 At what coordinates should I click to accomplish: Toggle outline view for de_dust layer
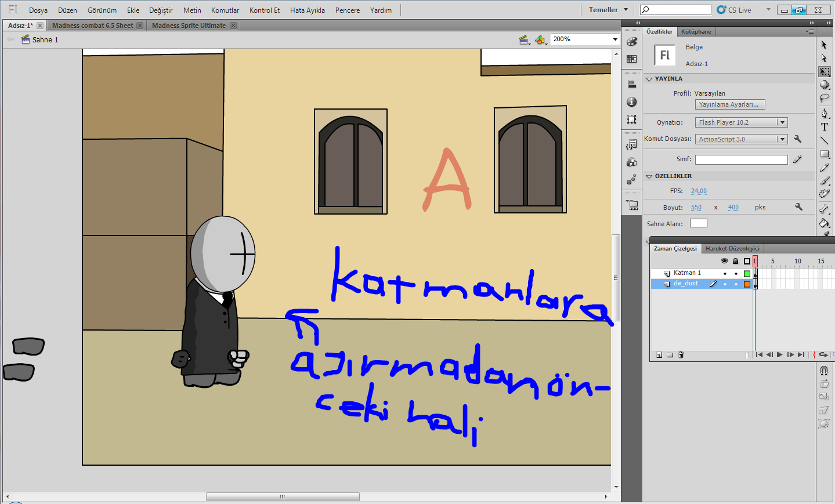(x=747, y=284)
